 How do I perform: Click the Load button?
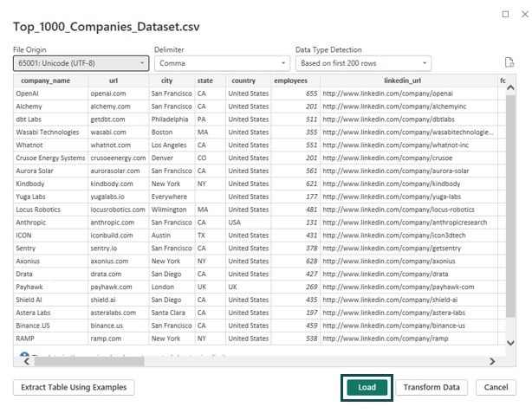[x=367, y=387]
